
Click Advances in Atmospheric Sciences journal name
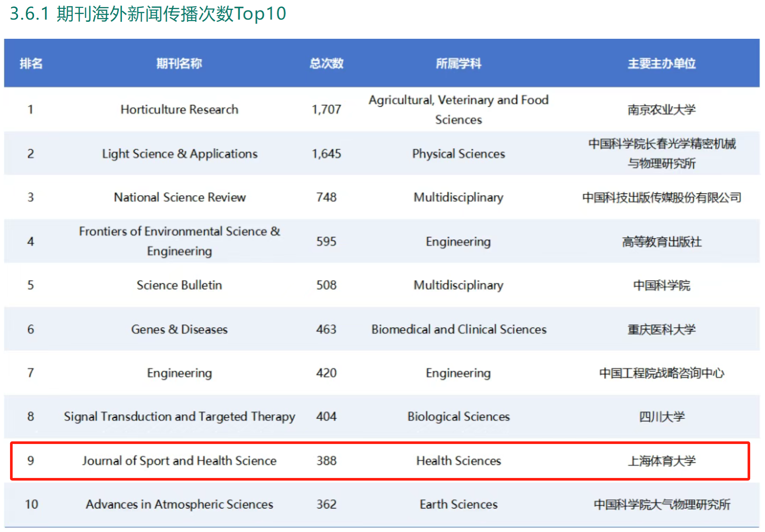click(x=179, y=504)
